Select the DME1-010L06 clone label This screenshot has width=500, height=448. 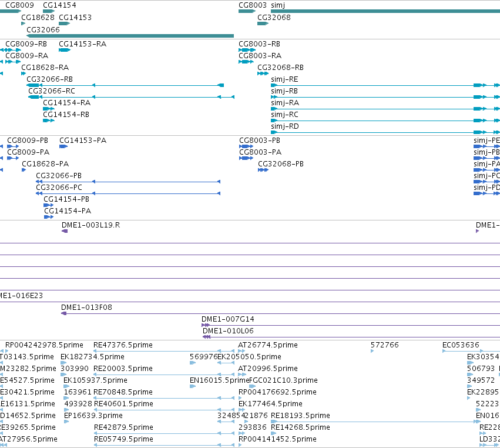click(228, 331)
